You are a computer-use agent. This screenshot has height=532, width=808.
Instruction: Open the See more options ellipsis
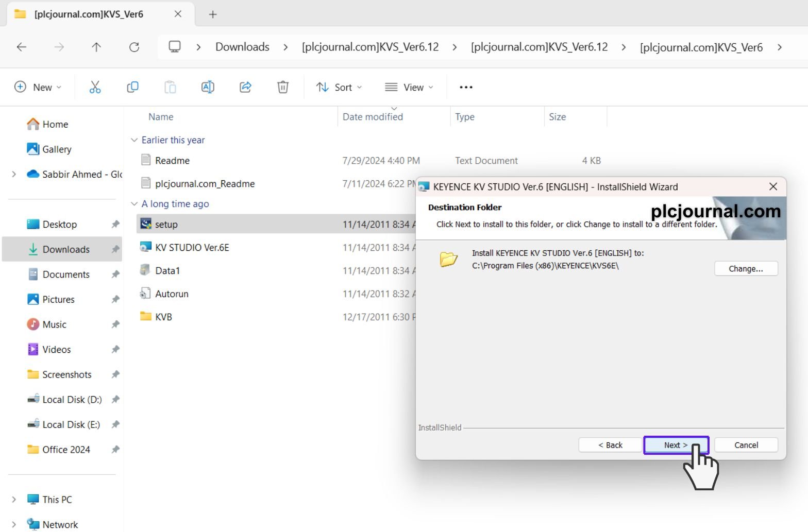pos(466,87)
